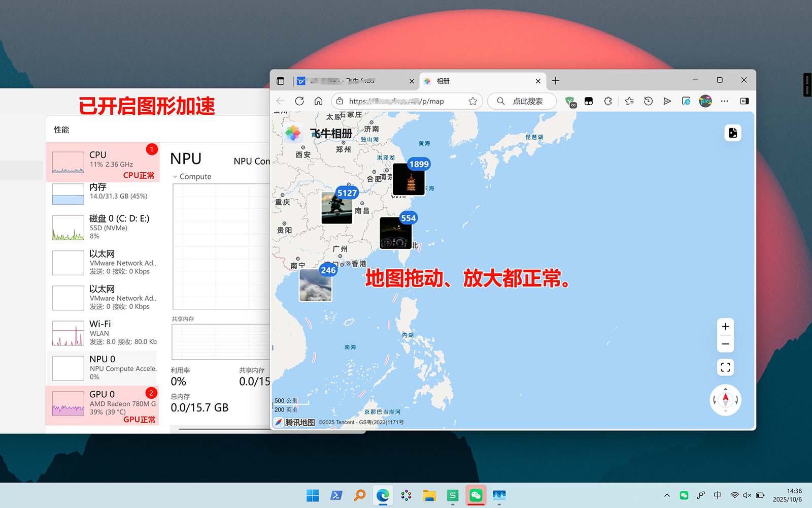Screen dimensions: 812x508
Task: Open Task Manager from the taskbar
Action: [x=499, y=495]
